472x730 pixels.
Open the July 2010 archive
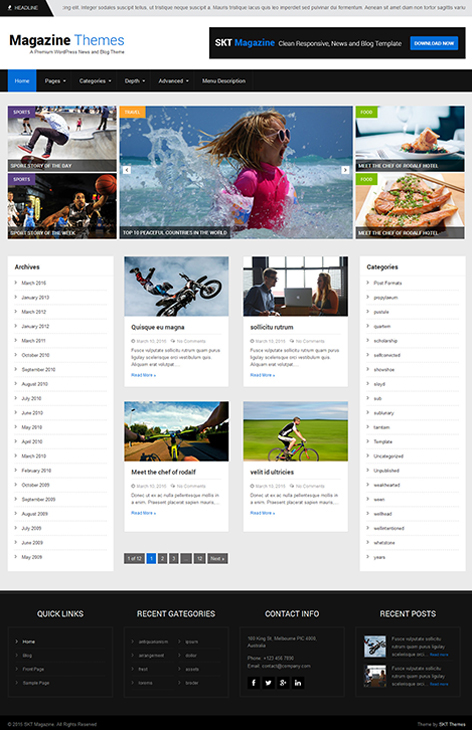pyautogui.click(x=31, y=399)
